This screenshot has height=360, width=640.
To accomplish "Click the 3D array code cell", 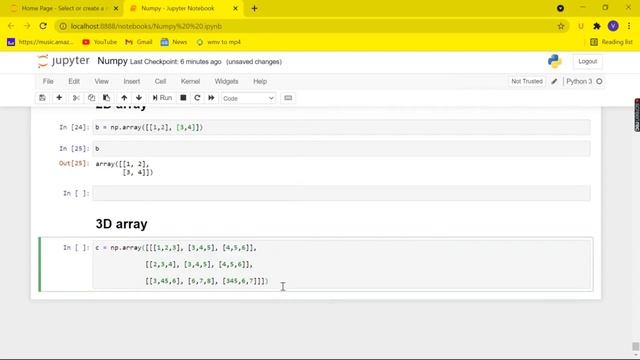I will (x=342, y=264).
